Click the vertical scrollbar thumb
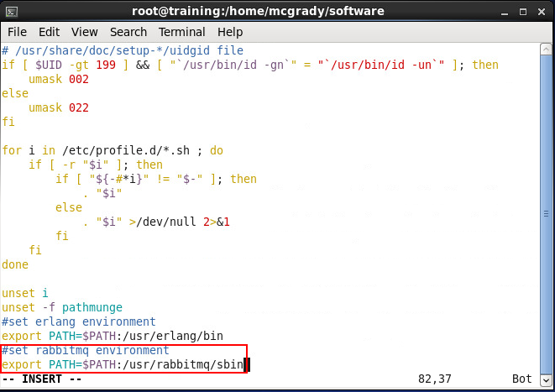Viewport: 555px width, 392px height. [546, 214]
